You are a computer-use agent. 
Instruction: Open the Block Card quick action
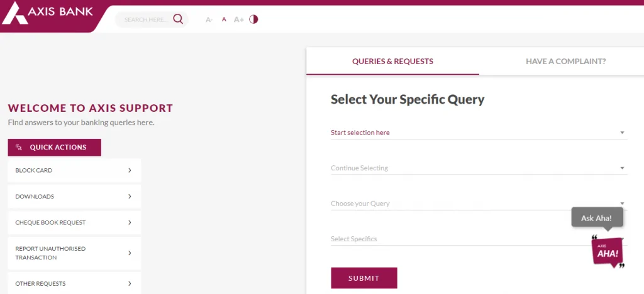pyautogui.click(x=74, y=170)
